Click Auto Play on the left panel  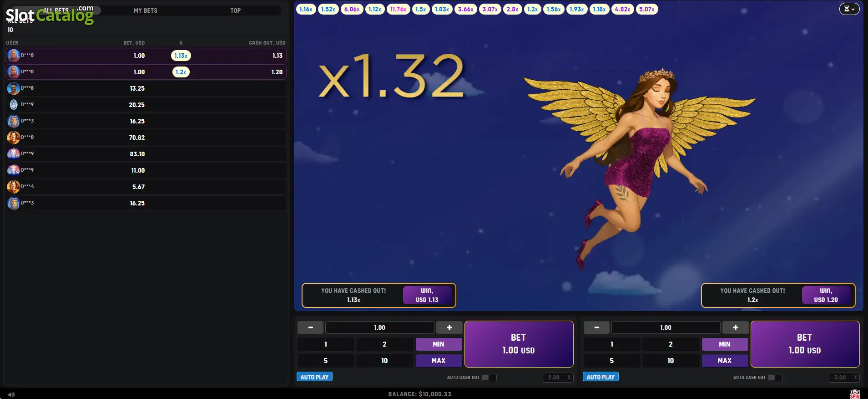314,377
